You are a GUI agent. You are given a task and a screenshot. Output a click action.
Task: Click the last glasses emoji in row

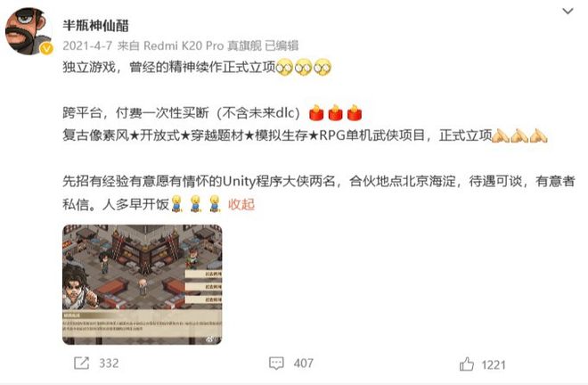[x=323, y=68]
